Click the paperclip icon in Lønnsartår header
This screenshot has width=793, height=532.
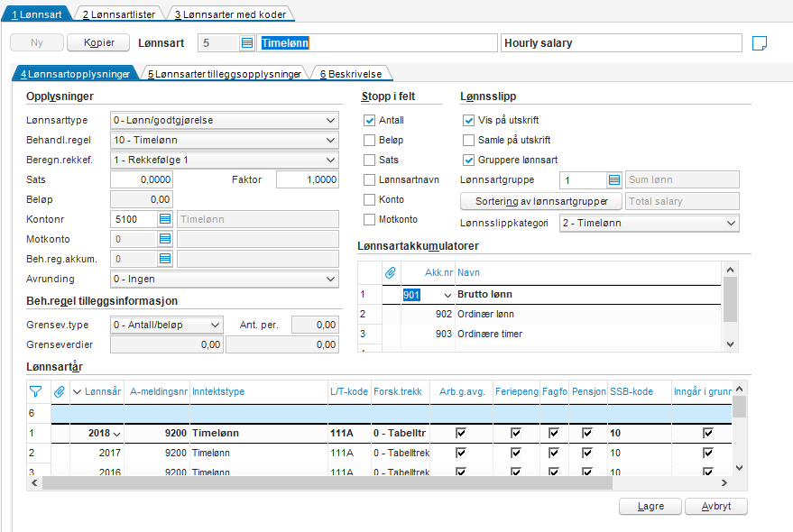click(x=60, y=391)
